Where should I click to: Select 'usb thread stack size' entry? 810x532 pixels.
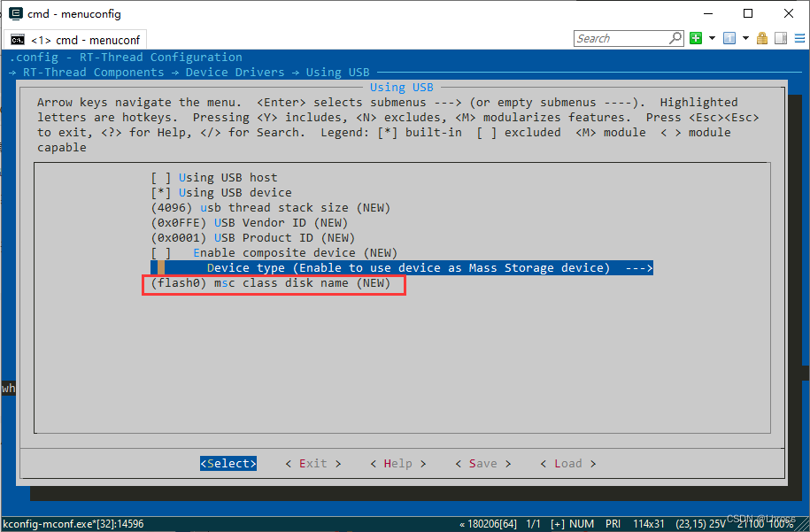tap(271, 208)
